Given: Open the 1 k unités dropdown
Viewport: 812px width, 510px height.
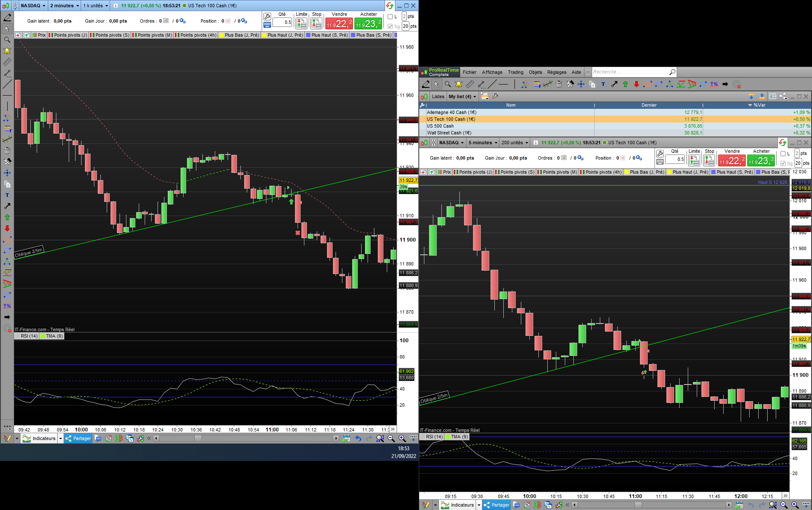Looking at the screenshot, I should click(96, 6).
